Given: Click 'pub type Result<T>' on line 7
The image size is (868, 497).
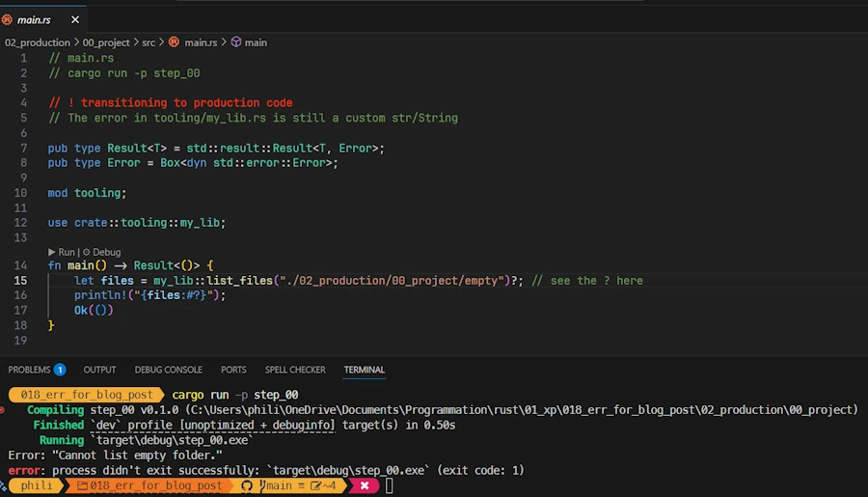Looking at the screenshot, I should point(107,149).
